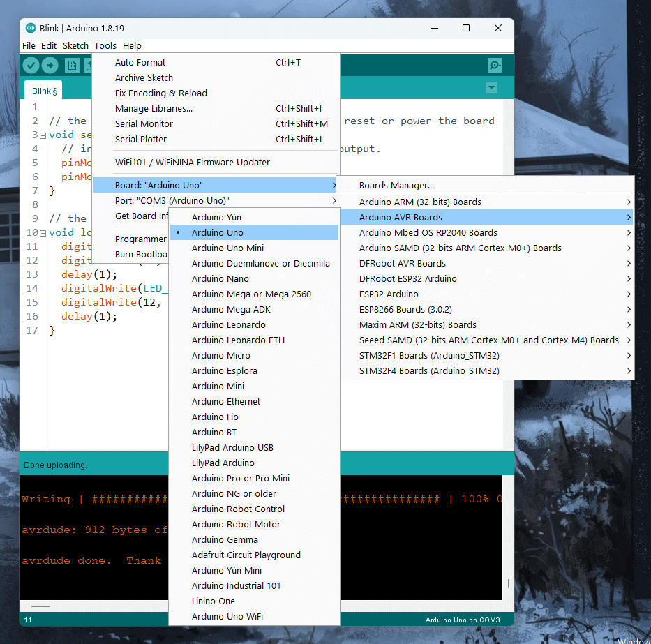Click the Upload arrow toolbar icon
The height and width of the screenshot is (644, 651).
pyautogui.click(x=50, y=65)
